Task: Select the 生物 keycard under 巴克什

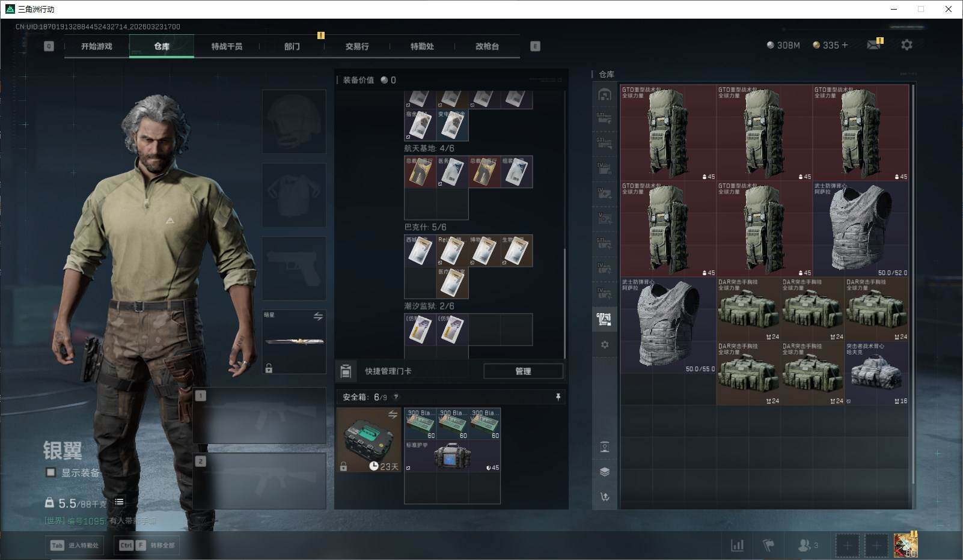Action: pyautogui.click(x=516, y=251)
